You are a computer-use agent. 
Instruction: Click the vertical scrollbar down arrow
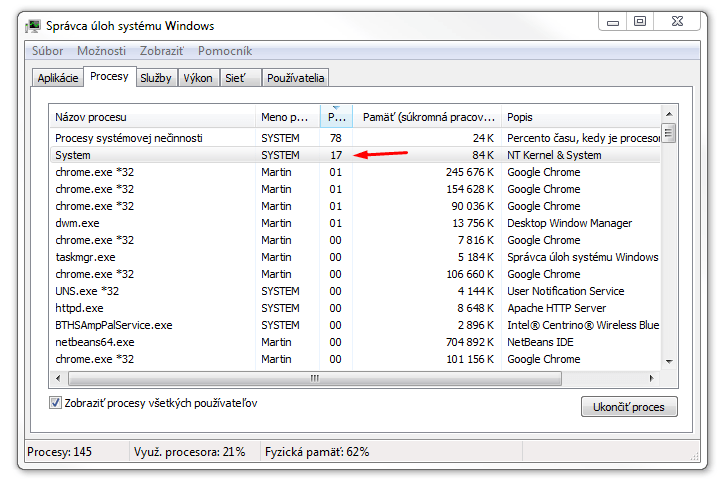669,361
